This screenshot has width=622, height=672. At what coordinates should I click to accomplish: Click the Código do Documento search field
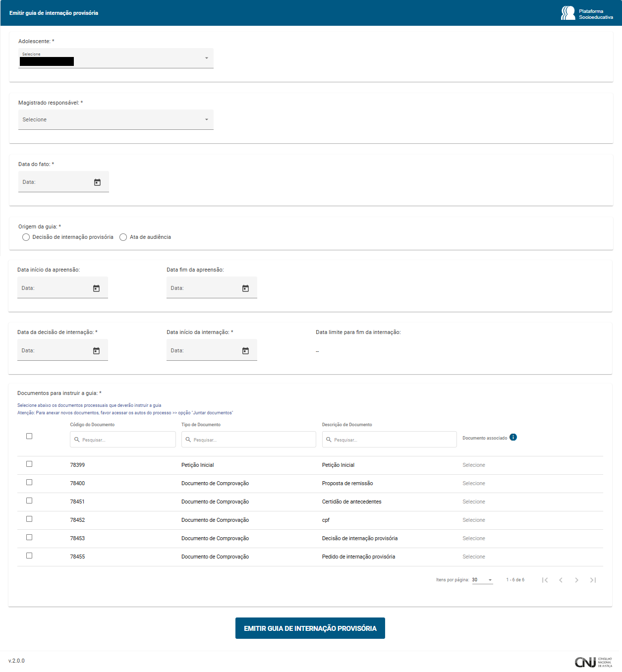tap(123, 440)
